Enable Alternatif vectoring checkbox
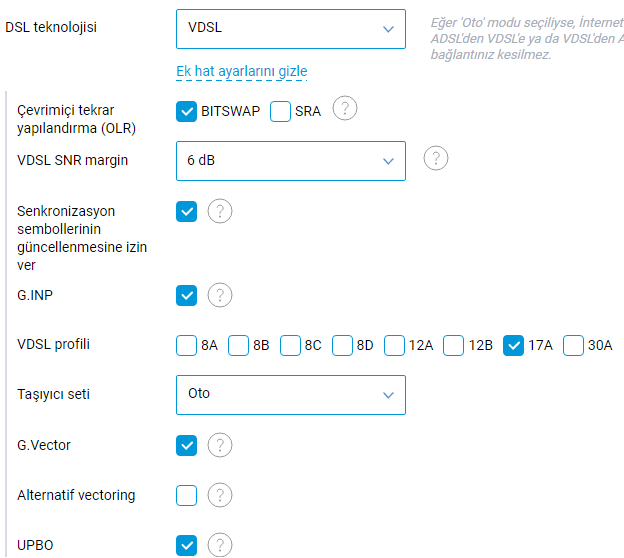 pos(186,496)
